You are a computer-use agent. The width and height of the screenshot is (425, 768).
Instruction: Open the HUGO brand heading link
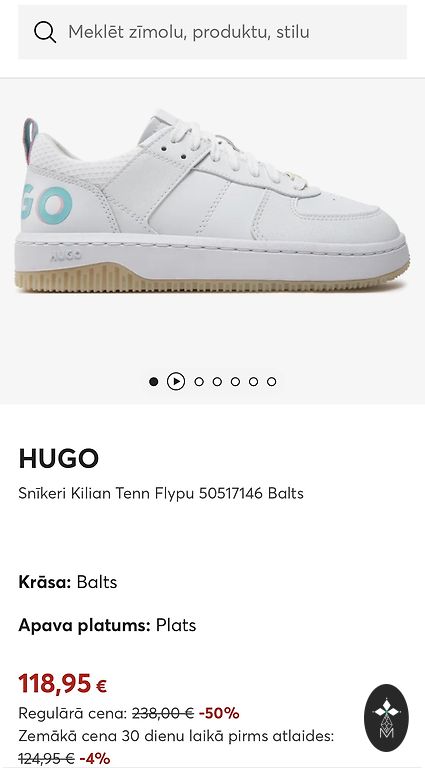[58, 459]
